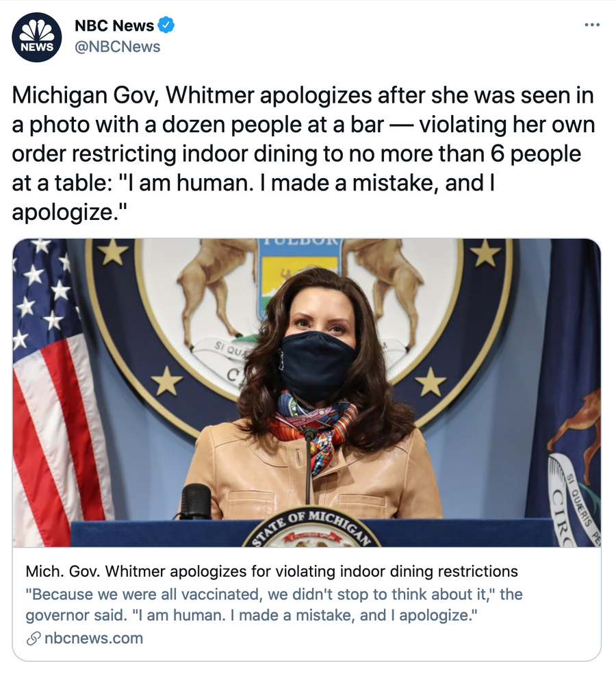Click the gold star on the seal's left
The width and height of the screenshot is (616, 674).
tap(166, 380)
